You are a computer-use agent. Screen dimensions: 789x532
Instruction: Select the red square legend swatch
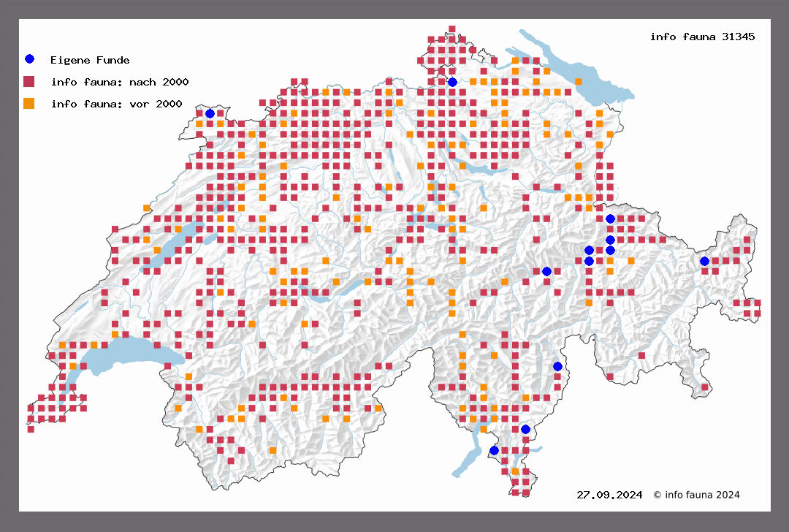pyautogui.click(x=29, y=81)
